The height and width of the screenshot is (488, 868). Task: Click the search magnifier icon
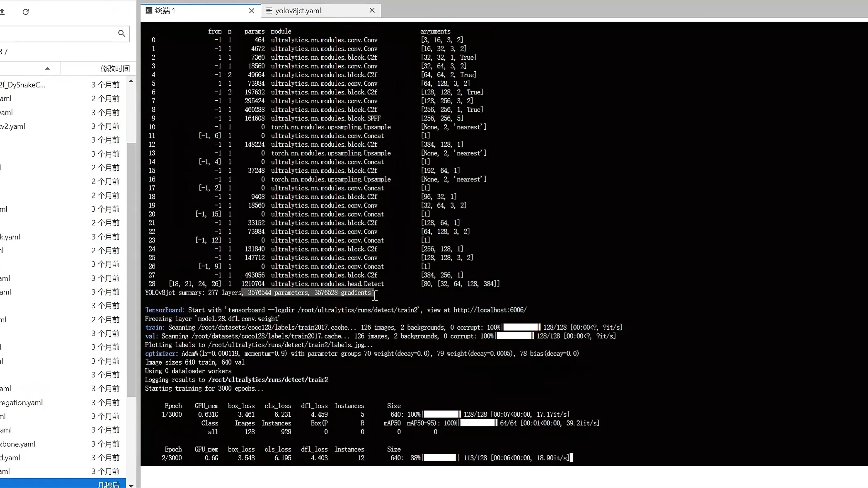coord(122,33)
